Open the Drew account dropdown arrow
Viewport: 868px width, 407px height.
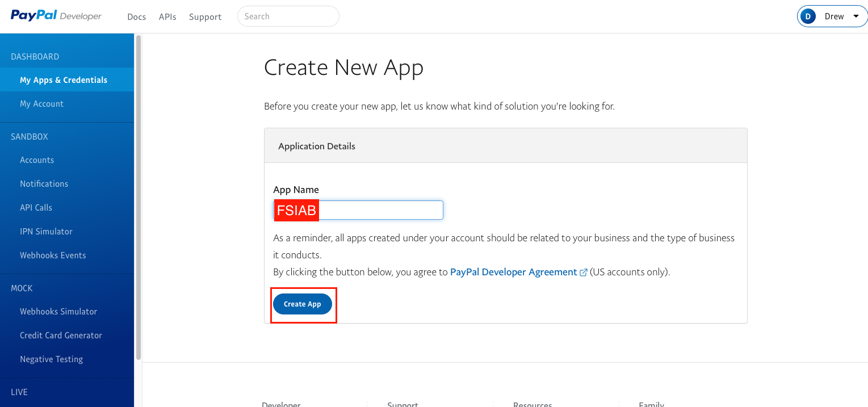pos(856,16)
